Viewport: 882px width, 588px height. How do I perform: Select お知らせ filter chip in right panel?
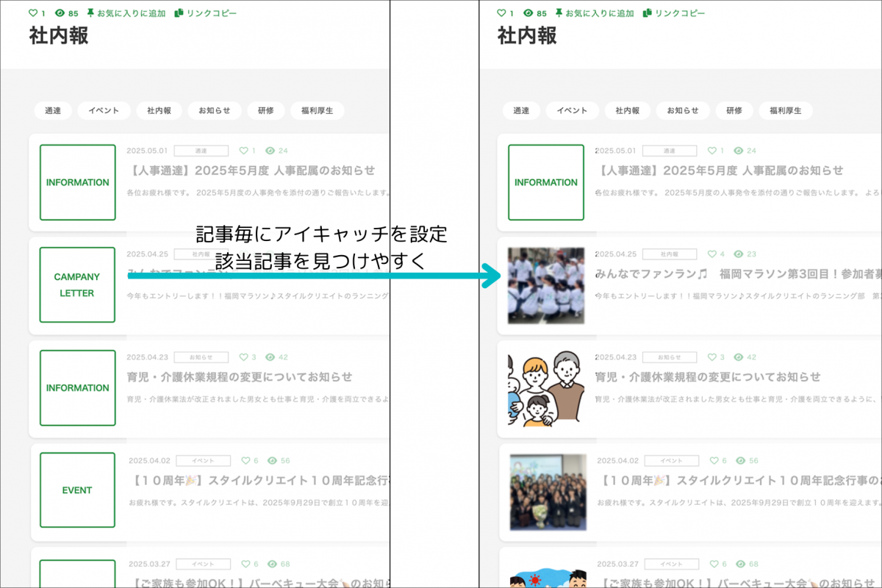[x=683, y=111]
